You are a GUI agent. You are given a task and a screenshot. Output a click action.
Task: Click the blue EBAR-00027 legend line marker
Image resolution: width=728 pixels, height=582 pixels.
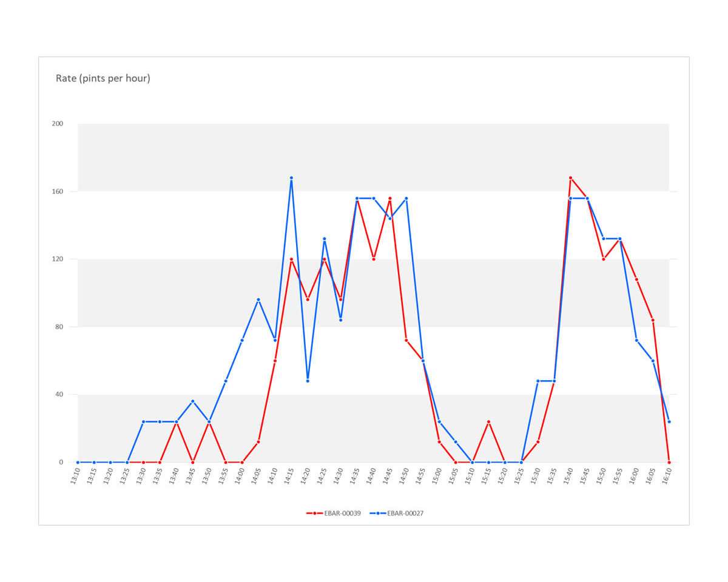[x=377, y=513]
